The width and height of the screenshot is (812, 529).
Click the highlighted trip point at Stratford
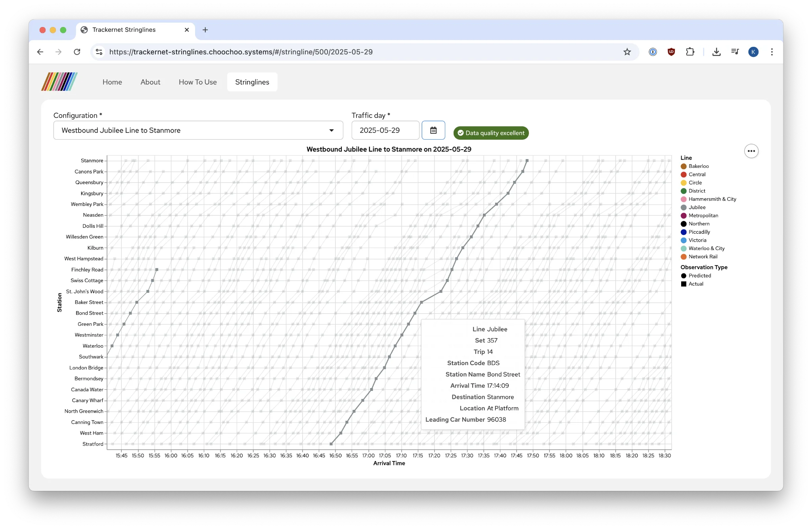[x=331, y=444]
